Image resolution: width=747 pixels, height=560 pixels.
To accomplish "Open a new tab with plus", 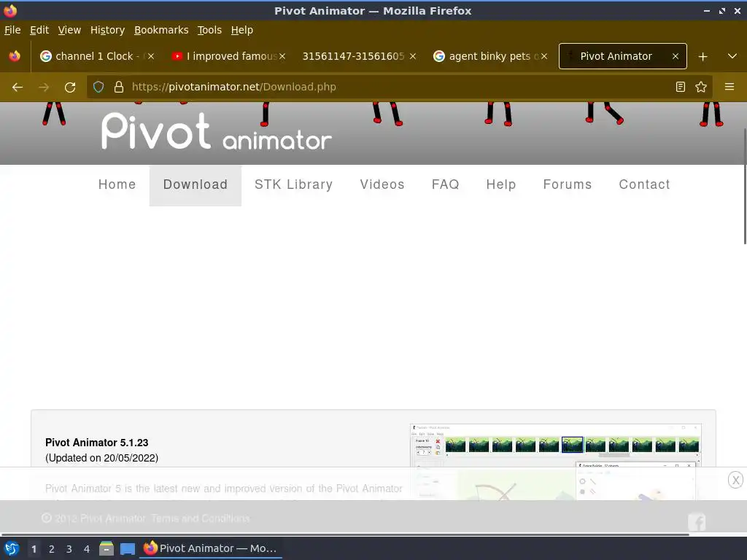I will point(703,57).
